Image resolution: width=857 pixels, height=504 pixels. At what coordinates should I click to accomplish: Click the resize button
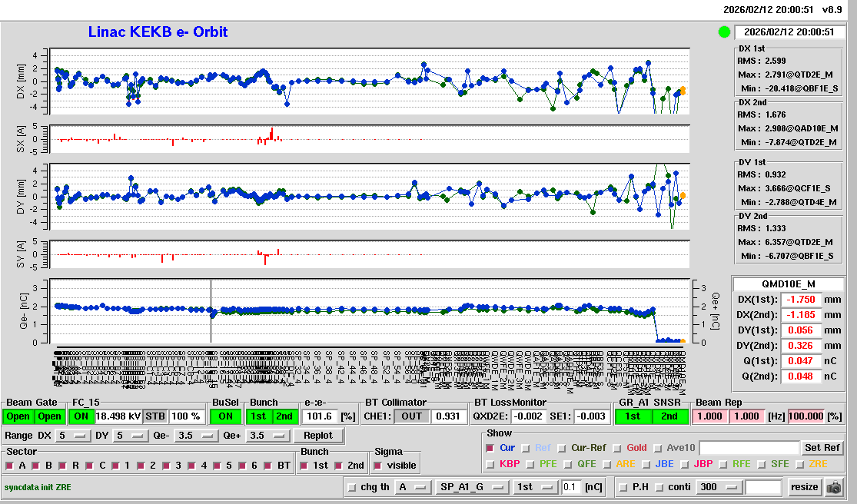804,487
